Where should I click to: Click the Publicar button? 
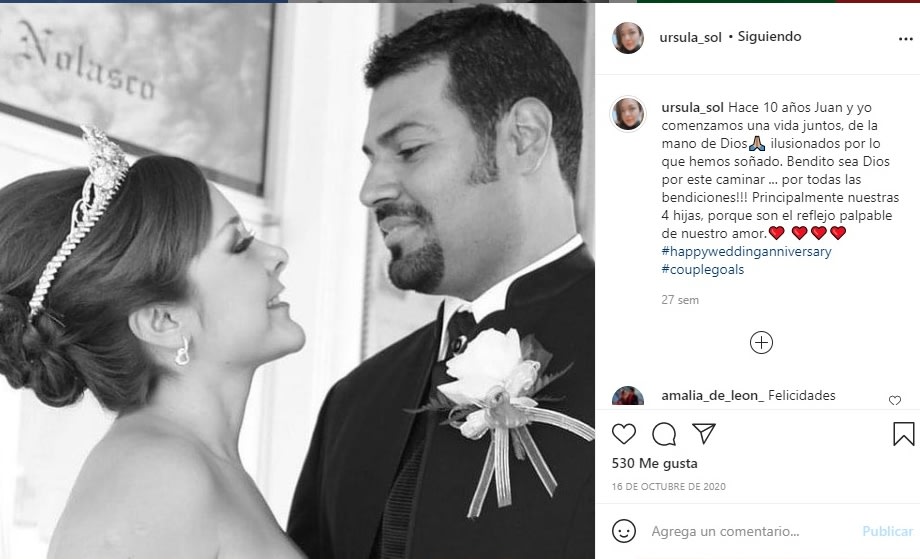pos(888,531)
